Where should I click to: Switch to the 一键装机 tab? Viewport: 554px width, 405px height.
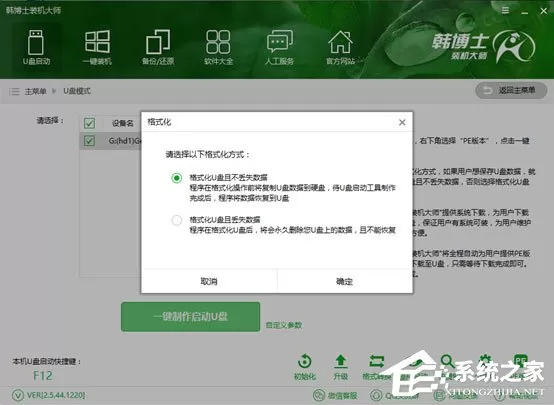coord(97,48)
